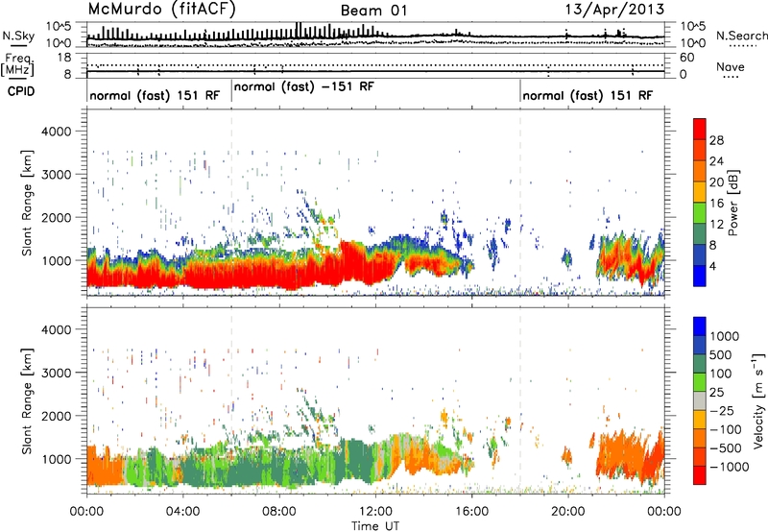Click the red top segment of power colorbar

tap(700, 129)
